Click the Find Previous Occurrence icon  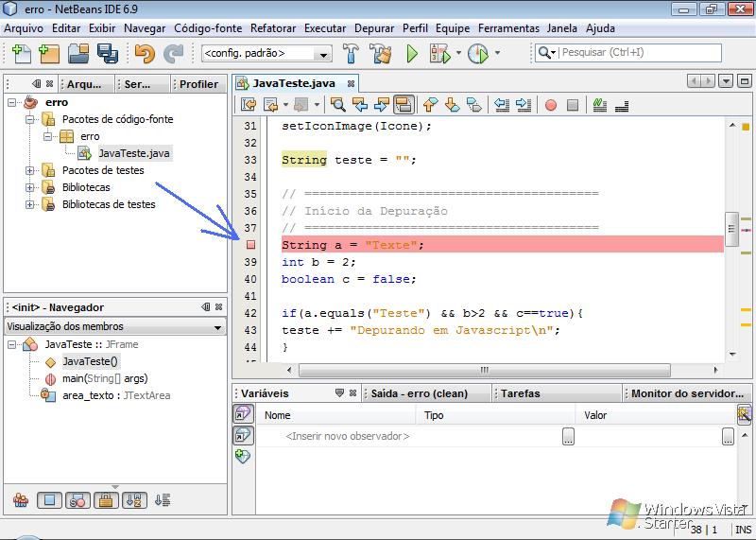coord(360,105)
